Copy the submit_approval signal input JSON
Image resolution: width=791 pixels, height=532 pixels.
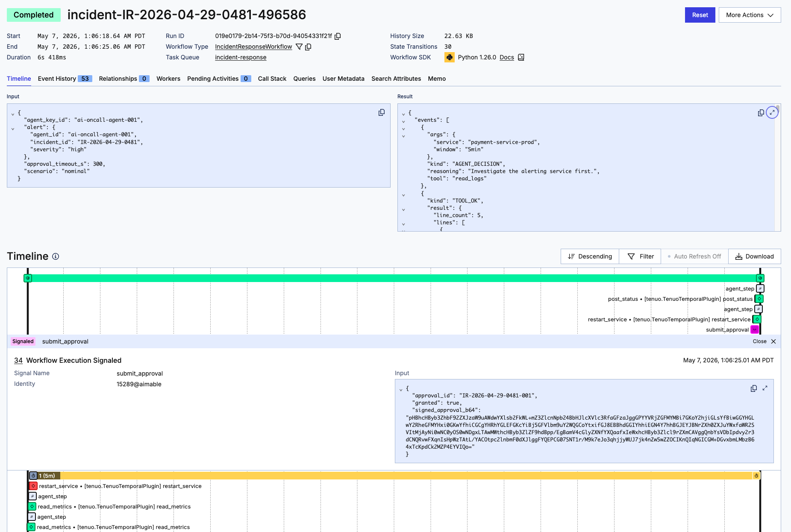pyautogui.click(x=754, y=388)
